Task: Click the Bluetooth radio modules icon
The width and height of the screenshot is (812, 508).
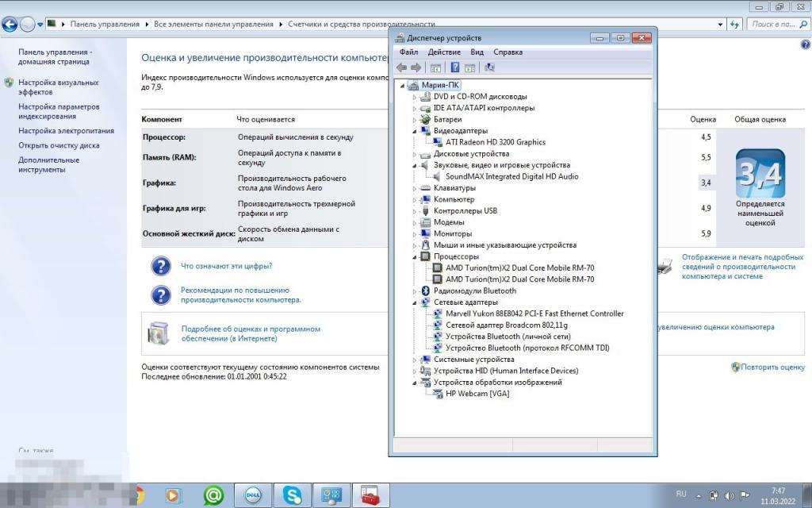Action: [426, 291]
